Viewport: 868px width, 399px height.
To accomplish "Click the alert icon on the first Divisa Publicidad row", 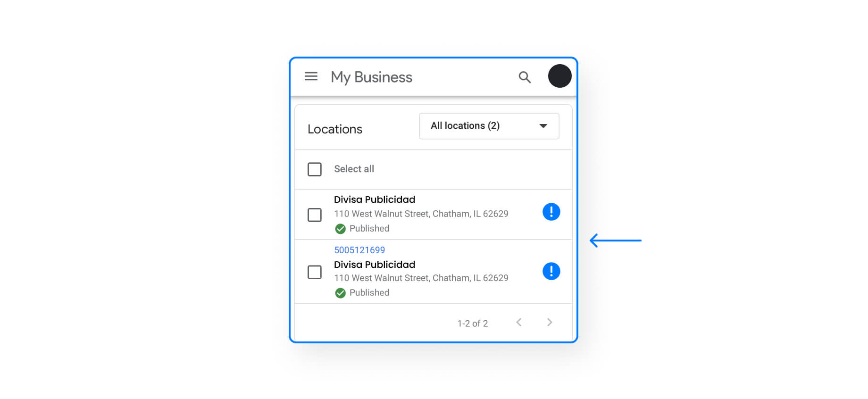I will tap(551, 212).
